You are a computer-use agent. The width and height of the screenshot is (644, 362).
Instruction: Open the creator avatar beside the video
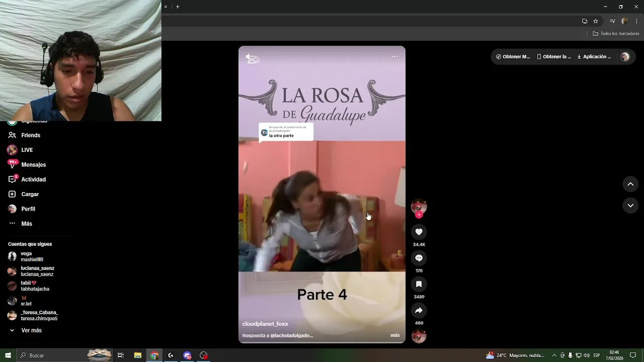pos(419,207)
